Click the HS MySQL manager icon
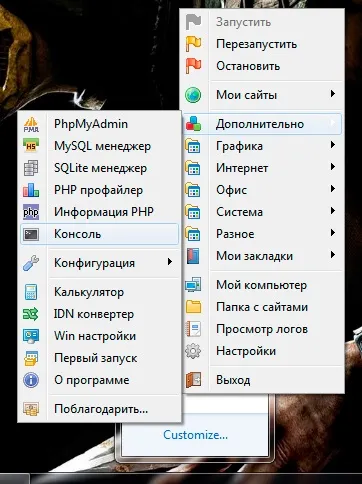The width and height of the screenshot is (362, 484). [x=31, y=146]
